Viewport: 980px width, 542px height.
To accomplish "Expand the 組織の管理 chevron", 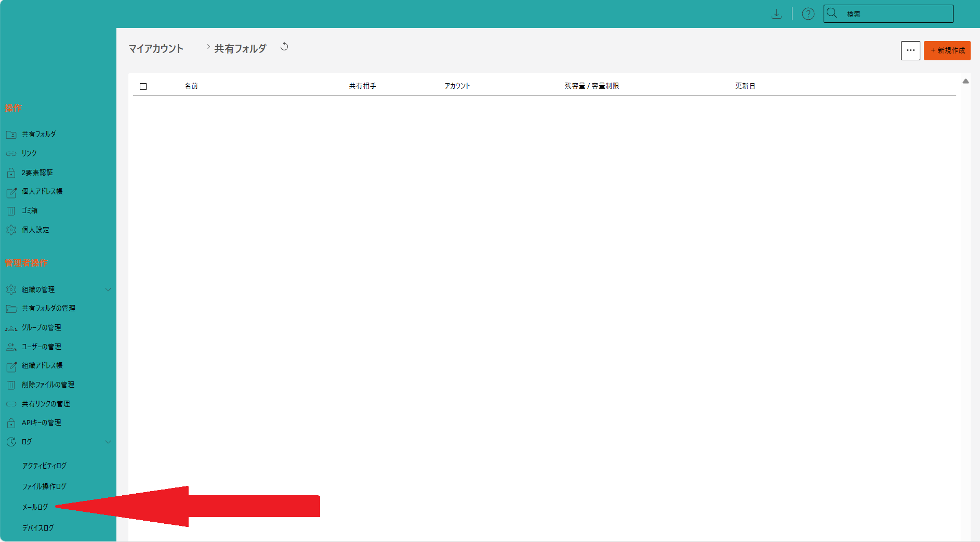I will [108, 289].
